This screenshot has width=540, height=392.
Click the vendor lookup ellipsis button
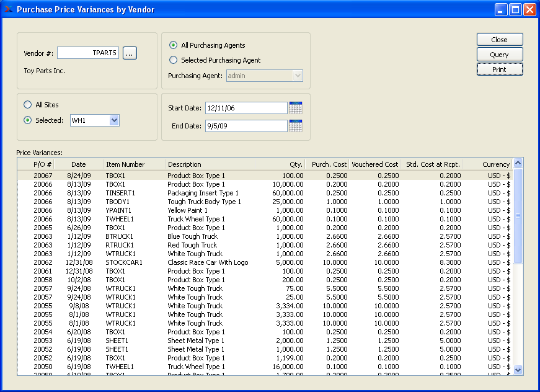click(130, 53)
